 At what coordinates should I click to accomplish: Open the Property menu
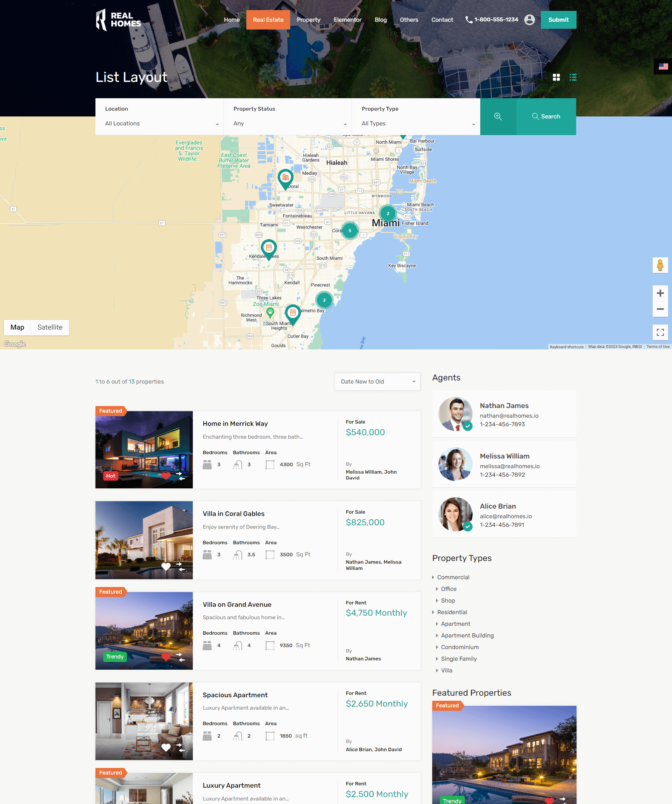308,20
